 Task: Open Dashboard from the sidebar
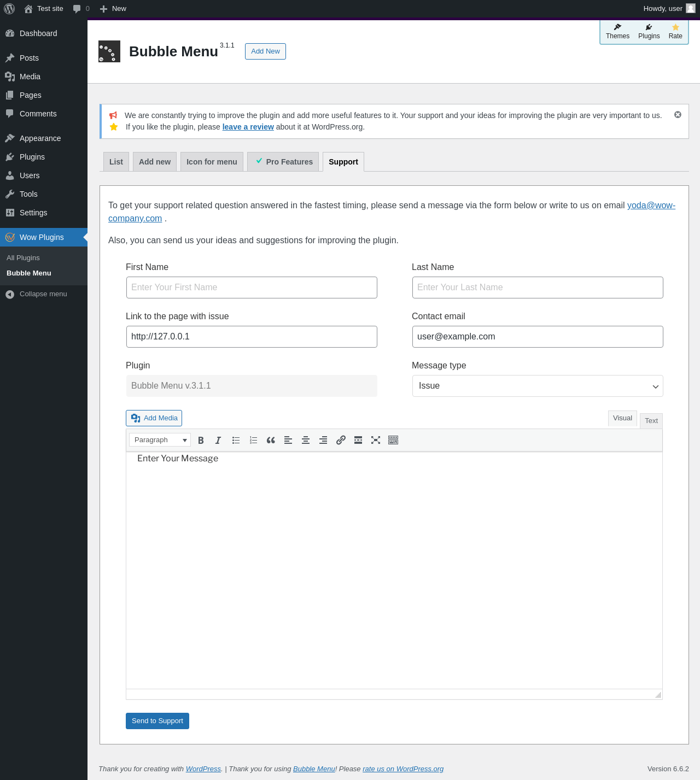point(44,33)
